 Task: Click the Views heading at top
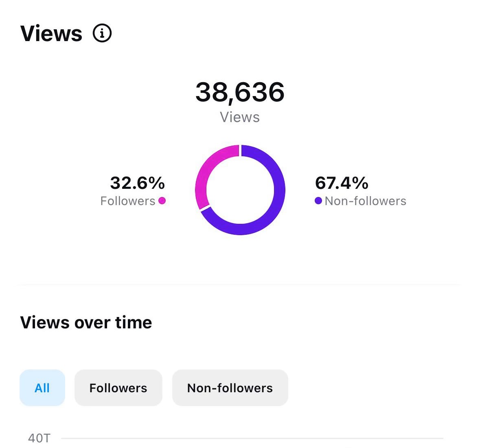pos(51,33)
